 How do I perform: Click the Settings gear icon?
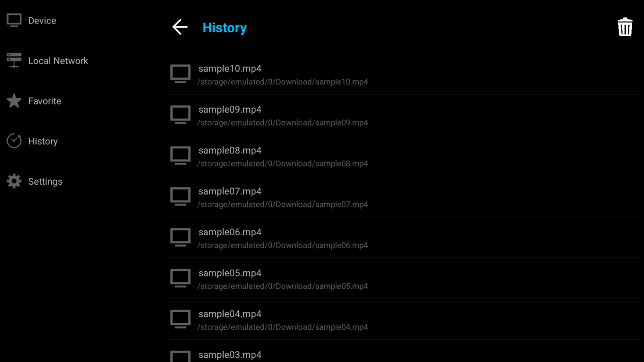14,181
